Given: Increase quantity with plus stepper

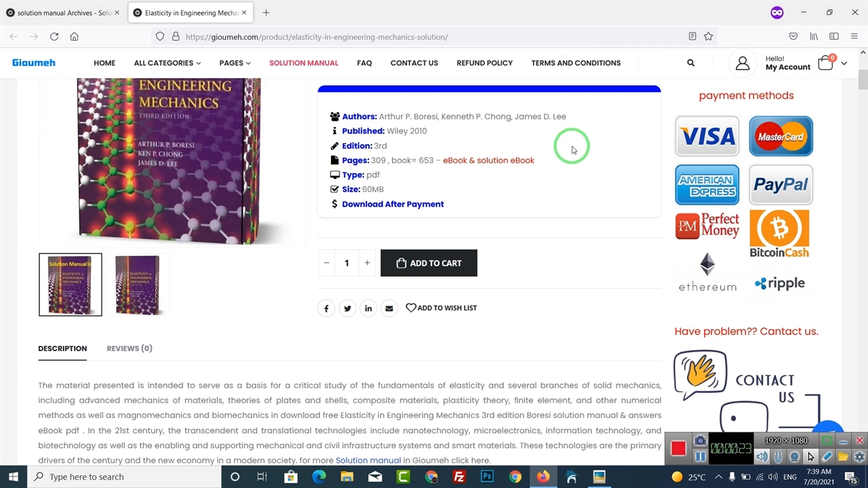Looking at the screenshot, I should tap(367, 263).
